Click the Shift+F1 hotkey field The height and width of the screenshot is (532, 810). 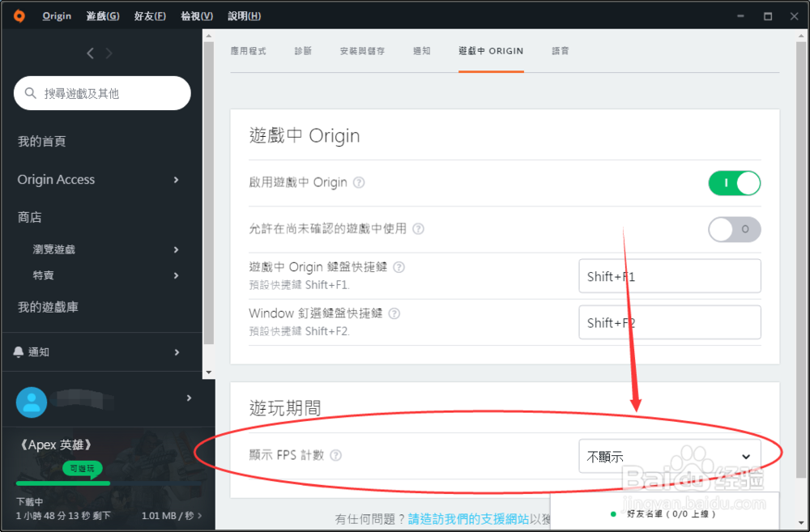670,276
